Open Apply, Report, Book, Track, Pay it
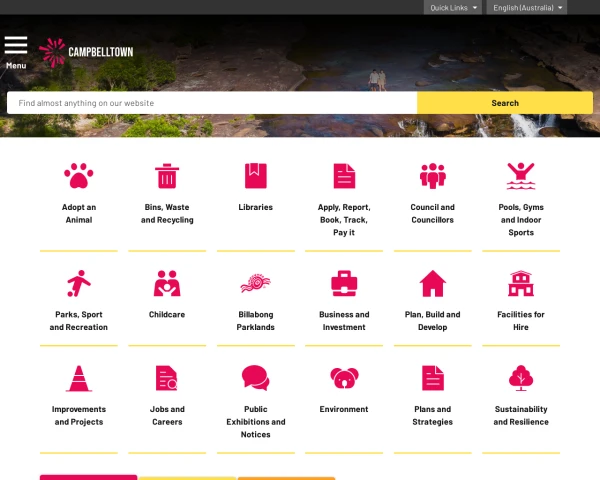Image resolution: width=600 pixels, height=480 pixels. (x=344, y=220)
